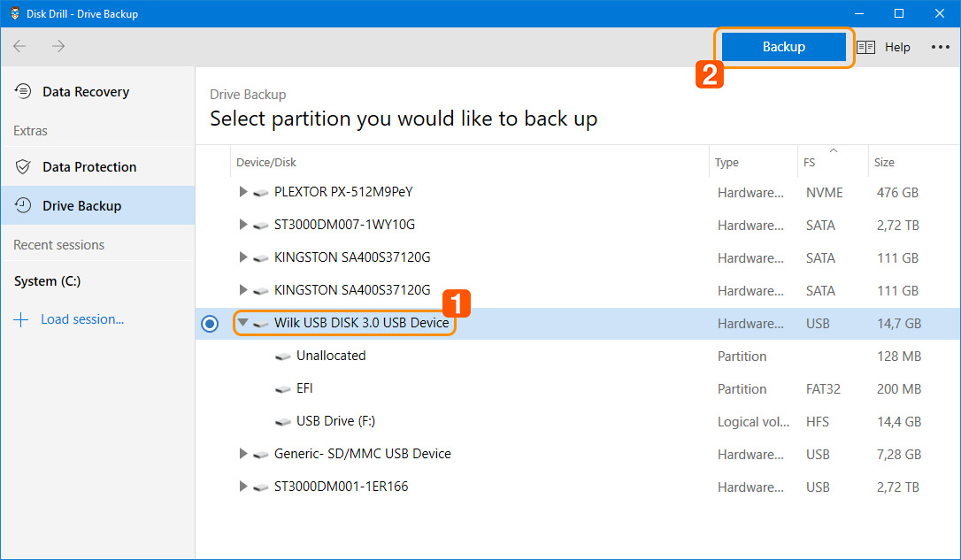Expand the ST3000DM001-1ER166 disk

click(242, 487)
